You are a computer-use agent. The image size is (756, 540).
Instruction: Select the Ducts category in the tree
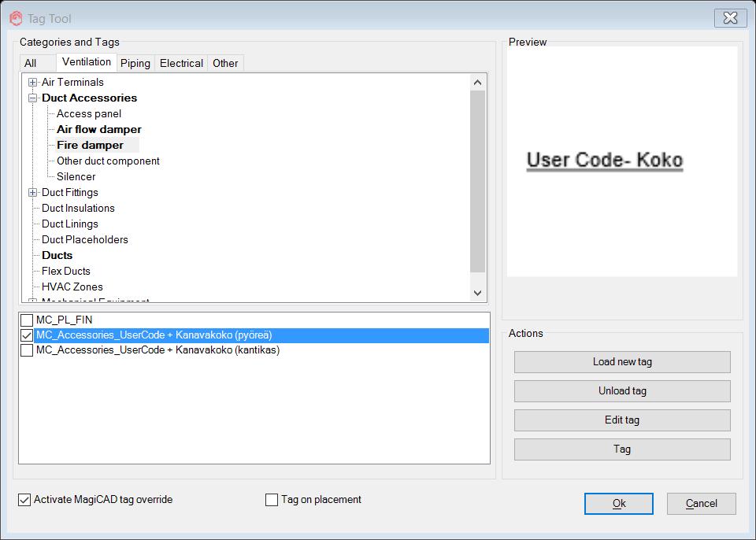tap(57, 256)
